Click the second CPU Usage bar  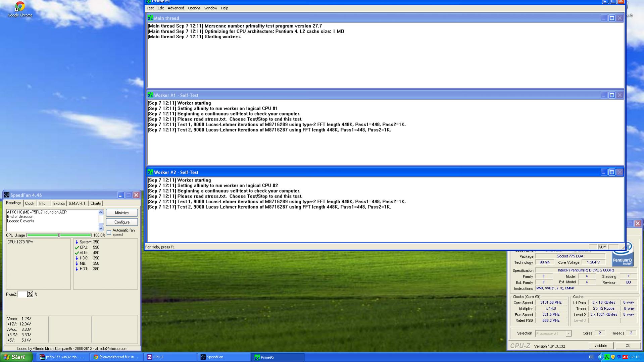[x=75, y=235]
